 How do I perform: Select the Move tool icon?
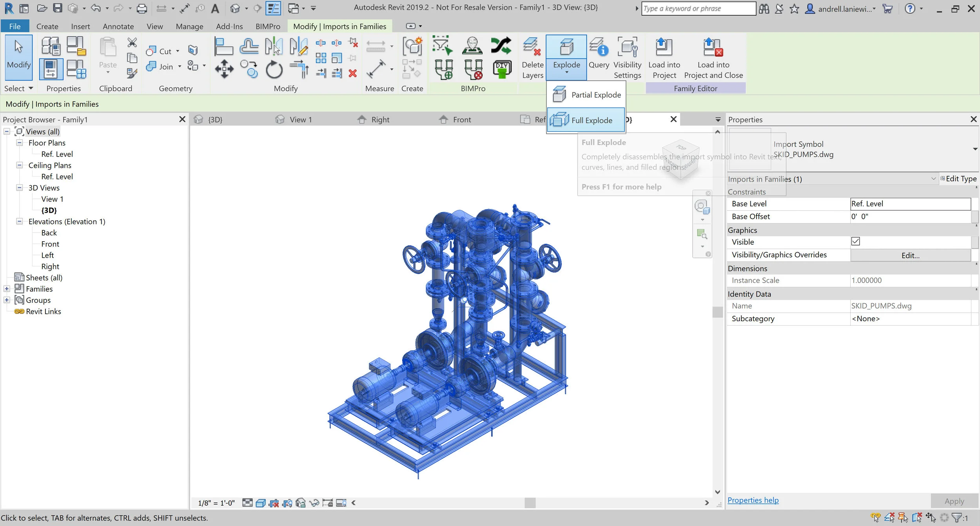pos(224,69)
